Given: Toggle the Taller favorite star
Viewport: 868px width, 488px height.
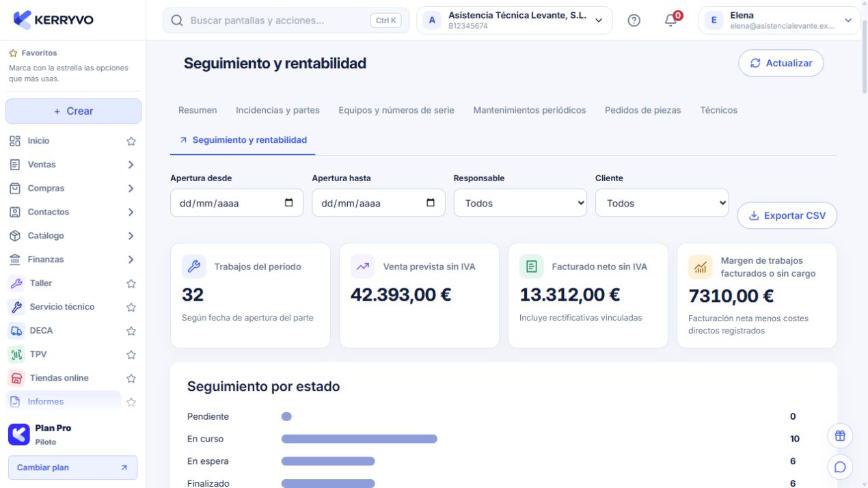Looking at the screenshot, I should coord(131,284).
